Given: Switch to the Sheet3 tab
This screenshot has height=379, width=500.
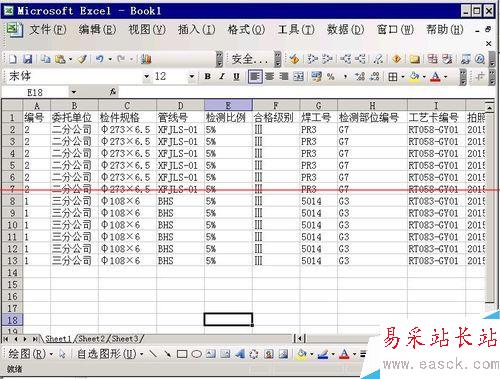Looking at the screenshot, I should tap(125, 339).
